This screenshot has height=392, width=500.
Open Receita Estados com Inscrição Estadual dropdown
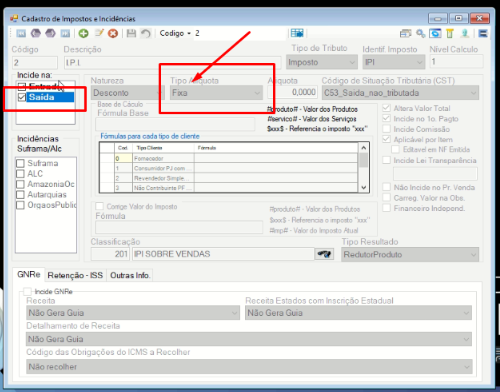tap(358, 313)
